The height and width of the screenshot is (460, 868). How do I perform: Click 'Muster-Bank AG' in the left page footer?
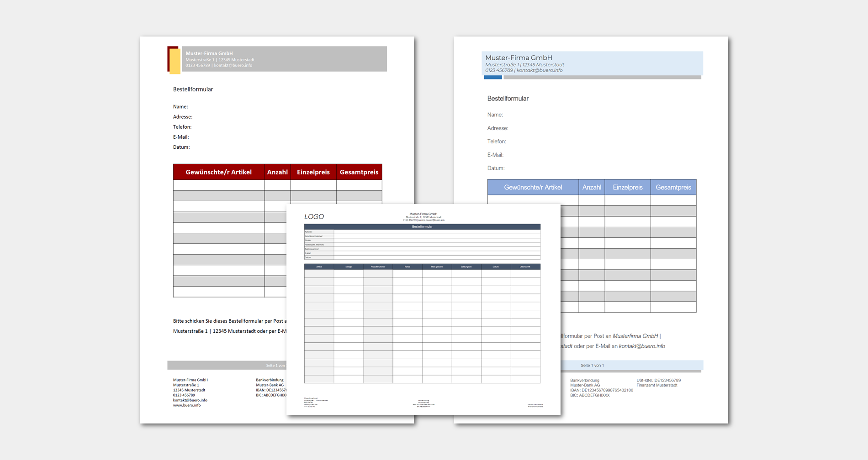pyautogui.click(x=270, y=385)
